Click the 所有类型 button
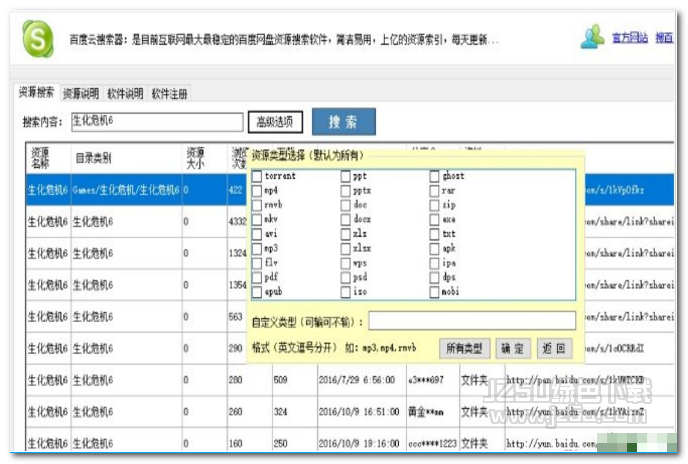This screenshot has width=688, height=464. [464, 349]
